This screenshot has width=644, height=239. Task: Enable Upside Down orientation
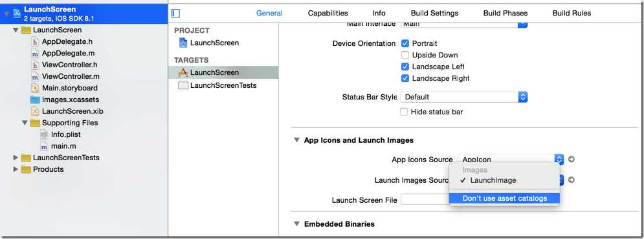click(x=405, y=55)
